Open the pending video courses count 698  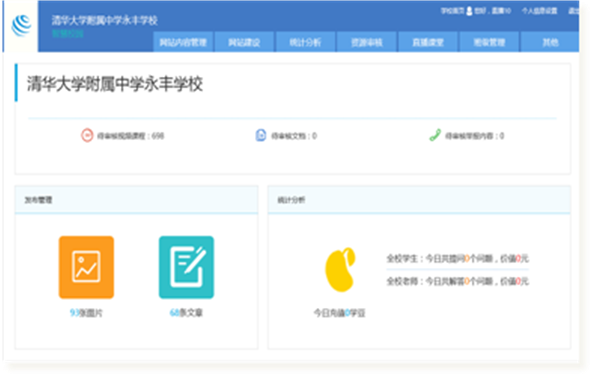130,136
